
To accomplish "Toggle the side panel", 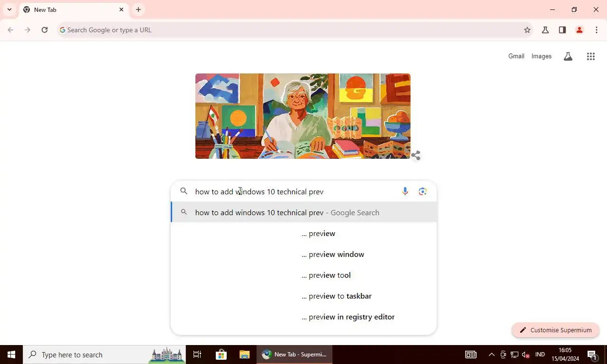I will [562, 30].
